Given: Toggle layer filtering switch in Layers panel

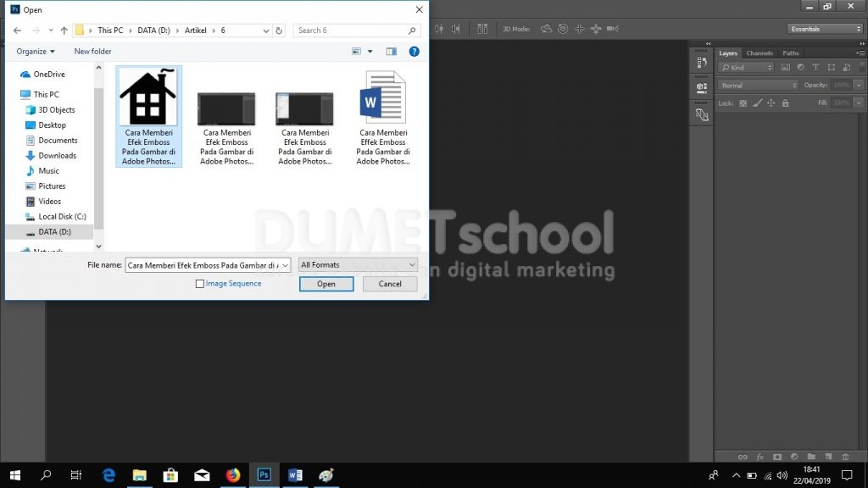Looking at the screenshot, I should tap(861, 68).
